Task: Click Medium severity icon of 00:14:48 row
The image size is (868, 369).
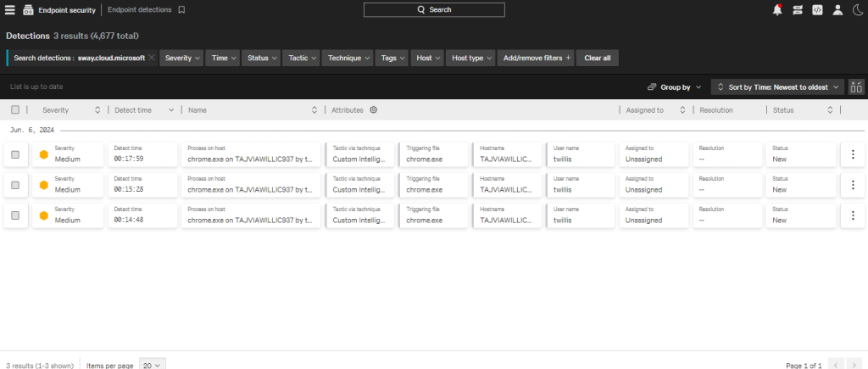Action: 44,215
